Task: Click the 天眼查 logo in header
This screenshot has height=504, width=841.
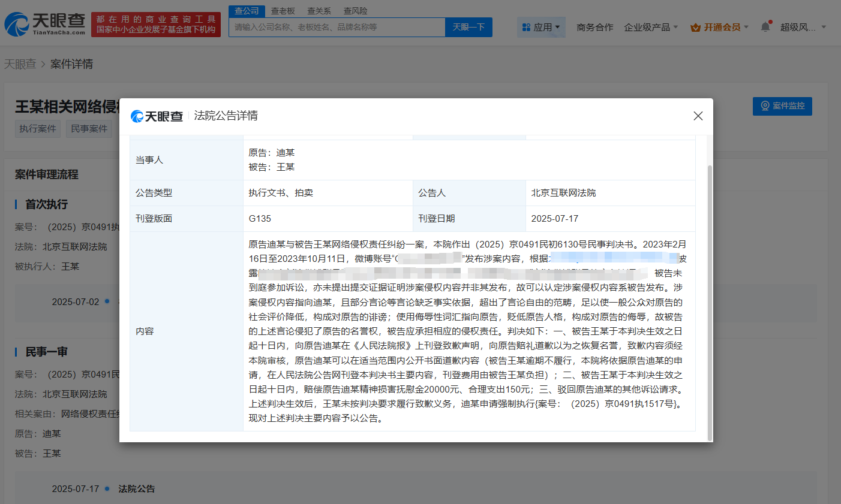Action: coord(45,24)
